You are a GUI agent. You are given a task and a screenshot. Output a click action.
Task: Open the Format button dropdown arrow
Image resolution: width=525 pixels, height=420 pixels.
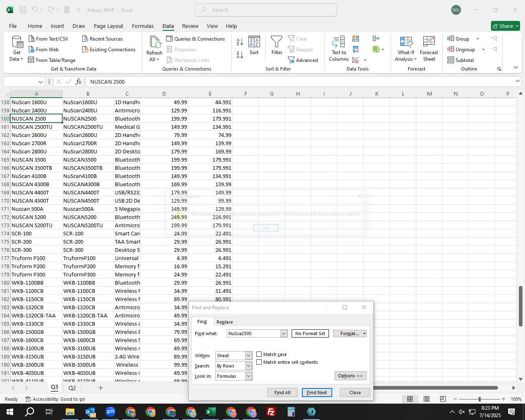364,333
